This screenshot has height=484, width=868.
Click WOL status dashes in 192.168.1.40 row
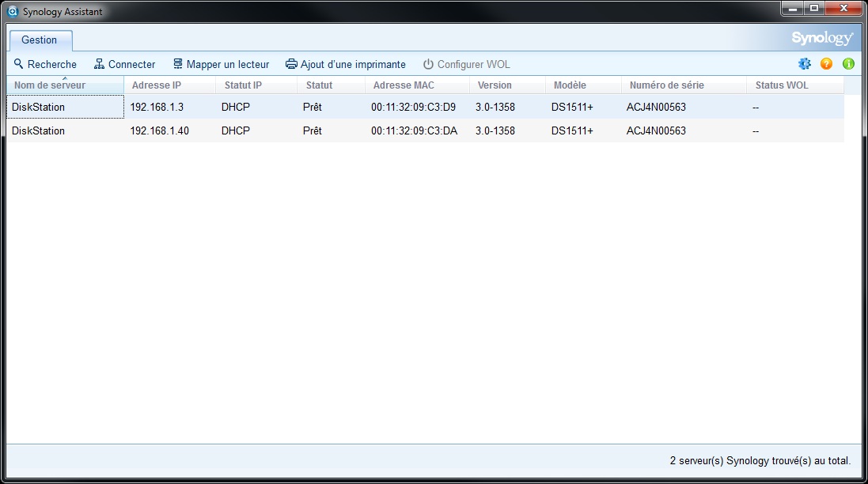756,131
